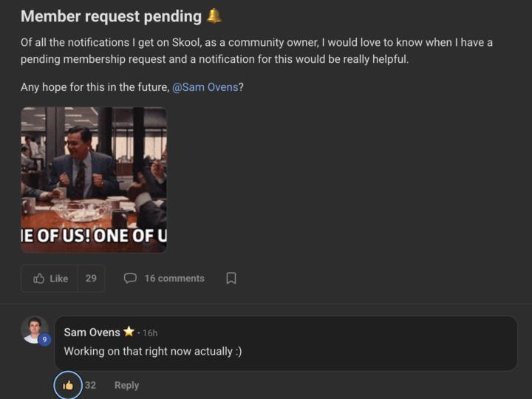Image resolution: width=532 pixels, height=399 pixels.
Task: Click Sam Ovens' profile avatar
Action: 34,330
